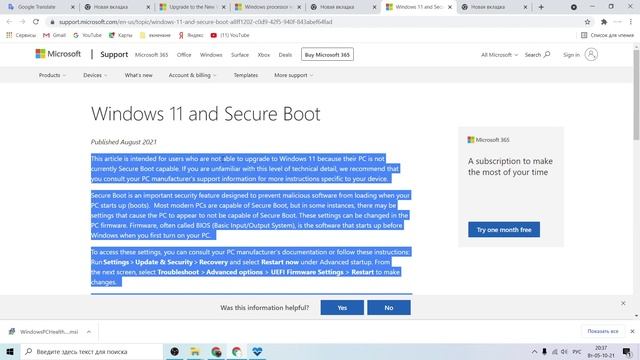Expand the Devices dropdown
The image size is (640, 360).
coord(95,75)
